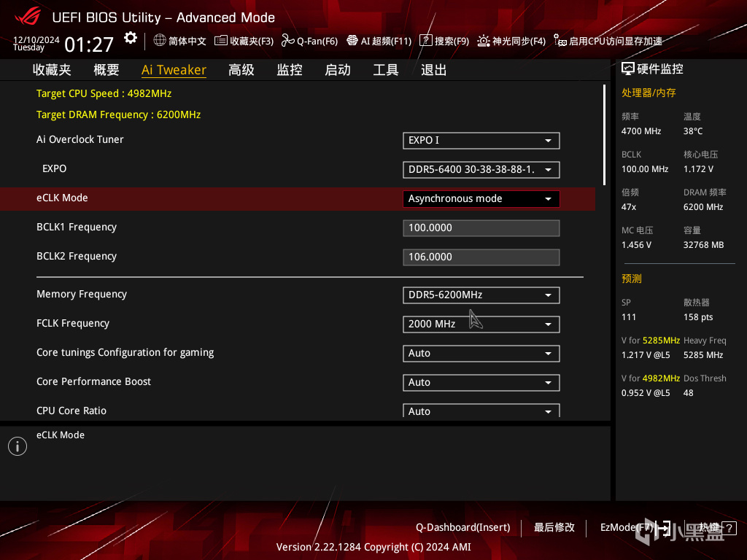Click Target DRAM Frequency : 6200MHz text
747x560 pixels.
pyautogui.click(x=119, y=114)
